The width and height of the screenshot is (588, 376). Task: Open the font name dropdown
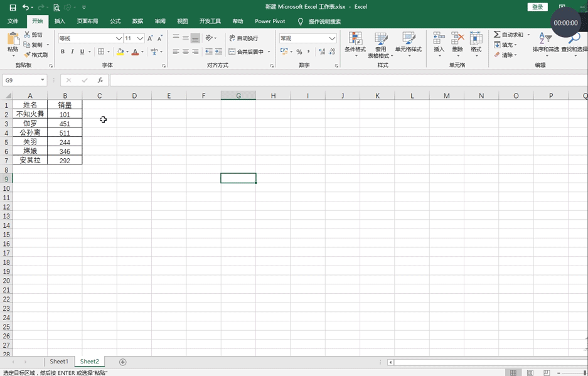click(119, 38)
